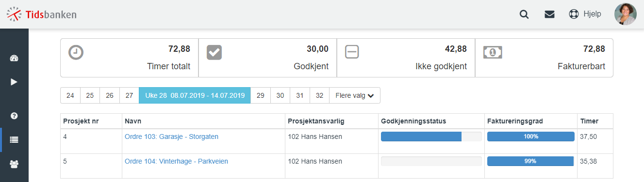Select the play arrow sidebar icon
This screenshot has height=182, width=644.
[14, 82]
